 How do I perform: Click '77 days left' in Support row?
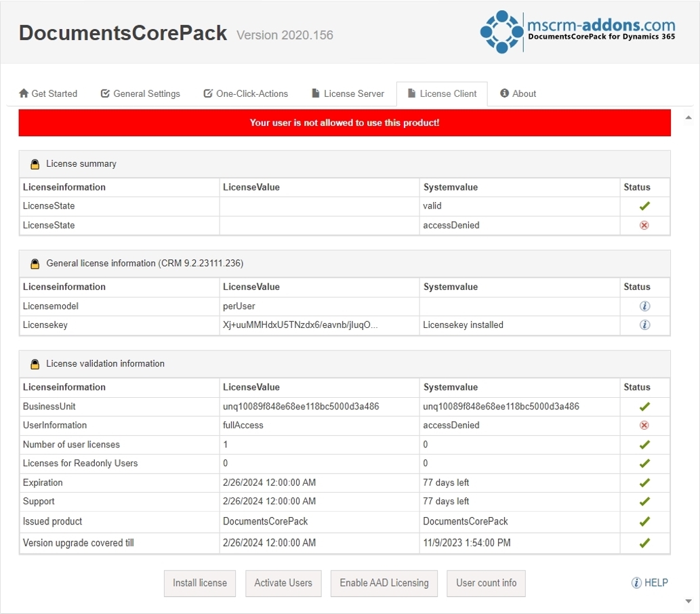coord(446,502)
